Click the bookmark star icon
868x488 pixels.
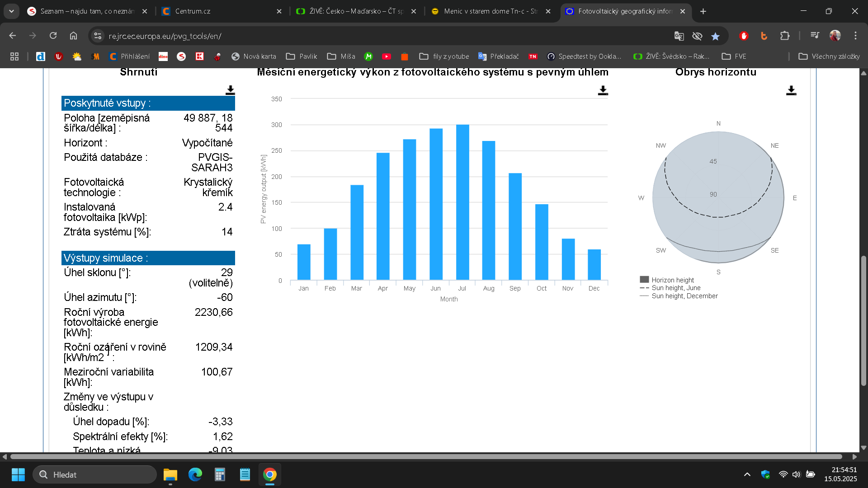point(715,36)
